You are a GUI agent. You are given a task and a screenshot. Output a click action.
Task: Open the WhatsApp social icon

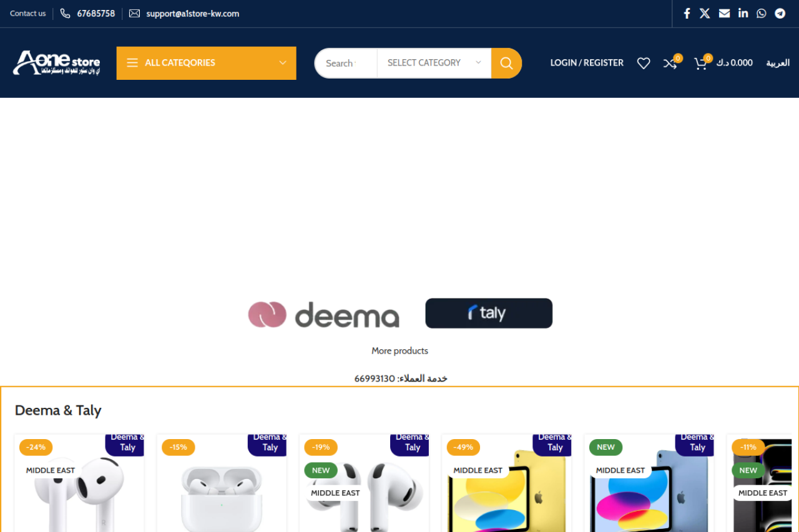[x=762, y=13]
